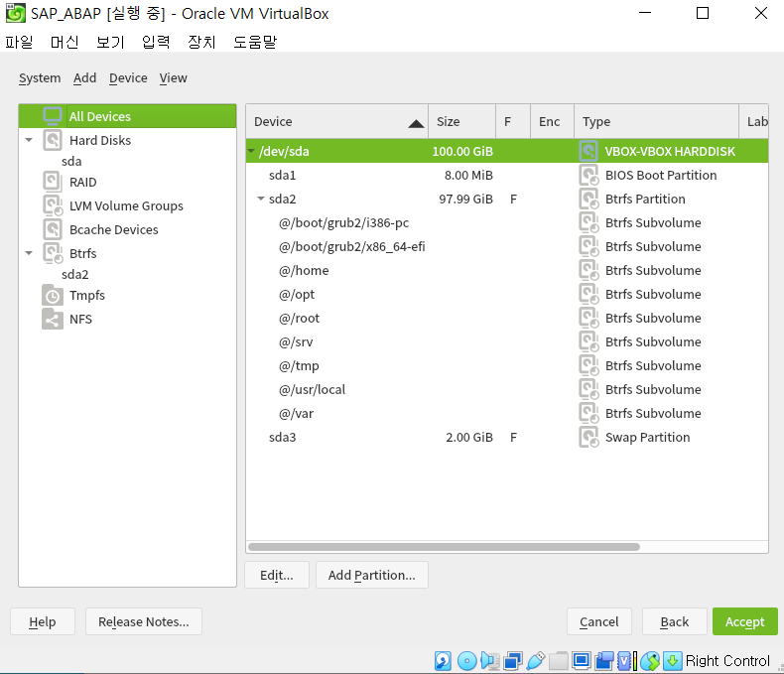784x674 pixels.
Task: Click subvolume icon in @/home row
Action: [588, 271]
